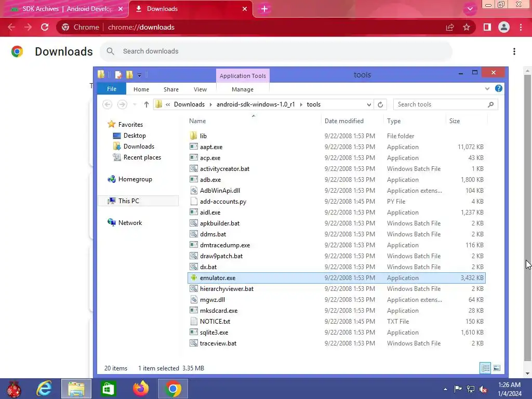532x399 pixels.
Task: Open Windows Store from the taskbar
Action: point(108,389)
